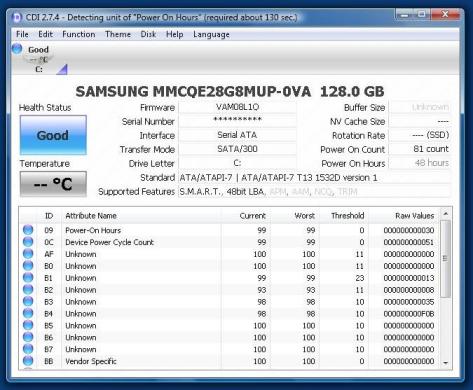Click the Current column header
Image resolution: width=473 pixels, height=390 pixels.
(246, 216)
